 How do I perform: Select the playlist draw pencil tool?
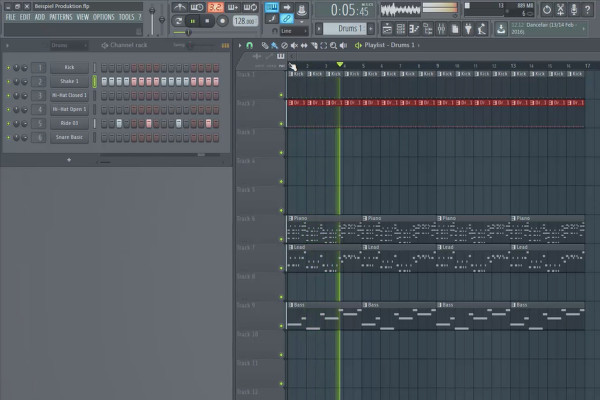point(264,46)
